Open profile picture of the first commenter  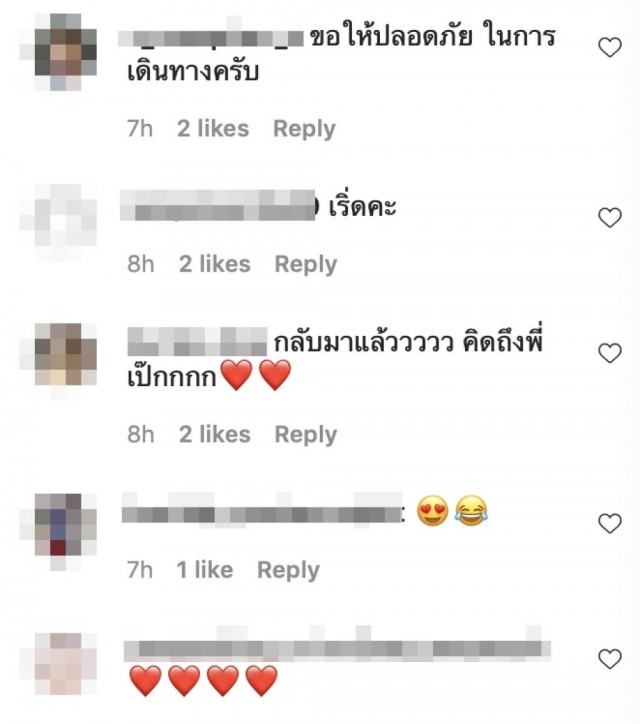66,52
